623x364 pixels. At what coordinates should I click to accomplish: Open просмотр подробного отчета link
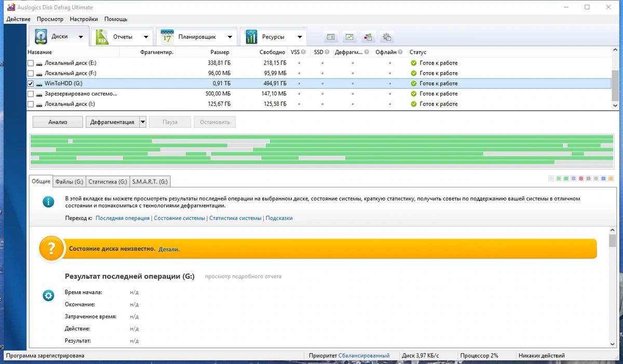pyautogui.click(x=243, y=276)
